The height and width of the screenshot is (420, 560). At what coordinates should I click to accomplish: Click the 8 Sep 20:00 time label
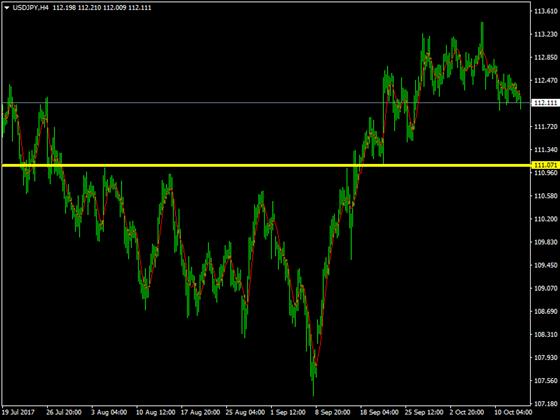coord(332,412)
